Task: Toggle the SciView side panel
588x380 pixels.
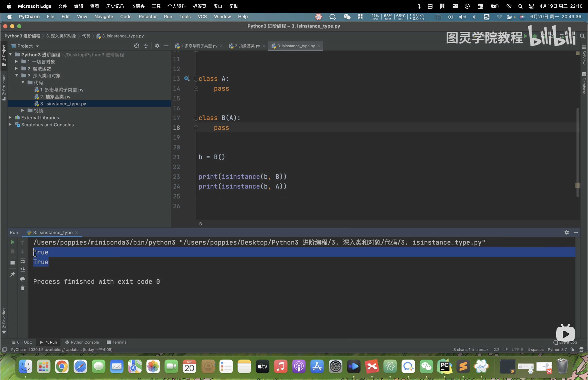Action: [x=584, y=55]
